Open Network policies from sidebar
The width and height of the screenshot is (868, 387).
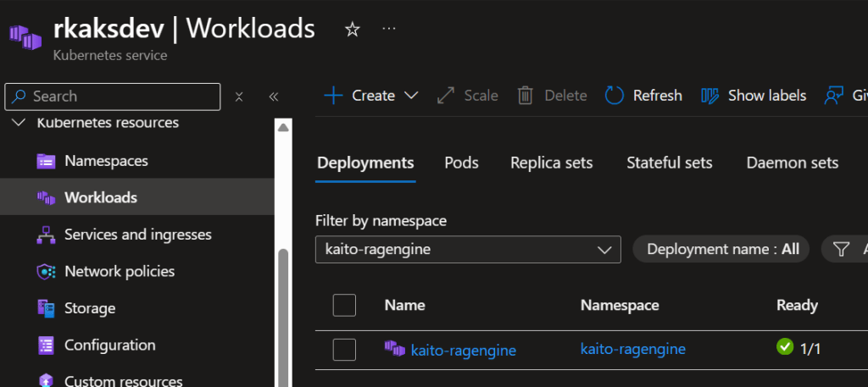click(119, 272)
